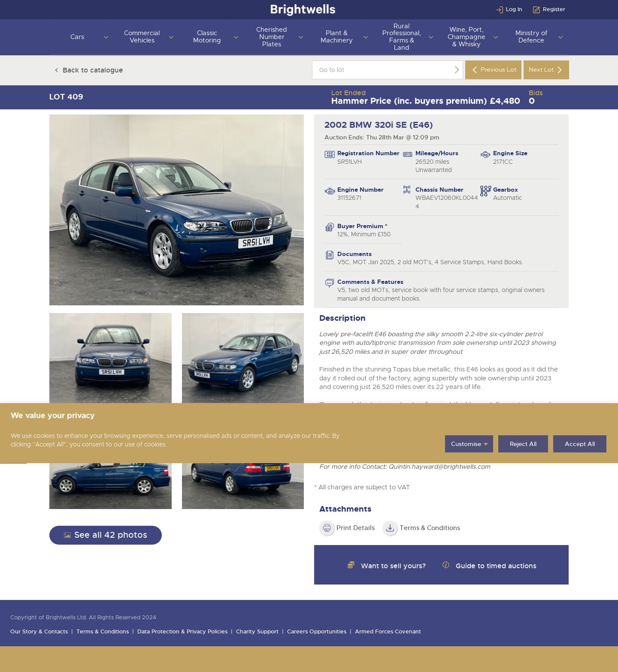Accept All cookies
This screenshot has height=672, width=618.
pyautogui.click(x=580, y=444)
